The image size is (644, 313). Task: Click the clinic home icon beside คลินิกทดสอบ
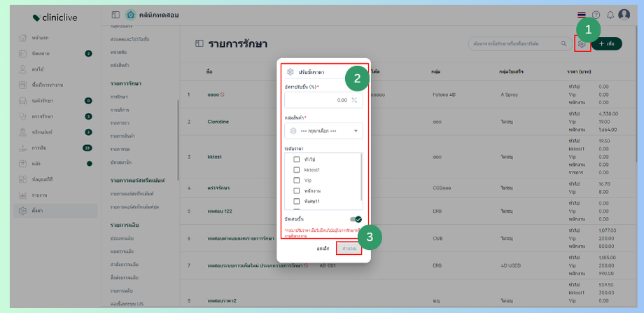click(131, 15)
